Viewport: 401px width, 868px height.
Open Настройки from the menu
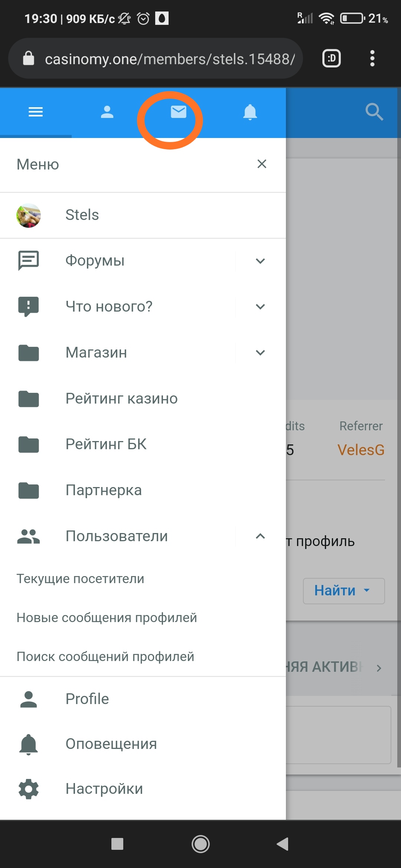(x=104, y=789)
